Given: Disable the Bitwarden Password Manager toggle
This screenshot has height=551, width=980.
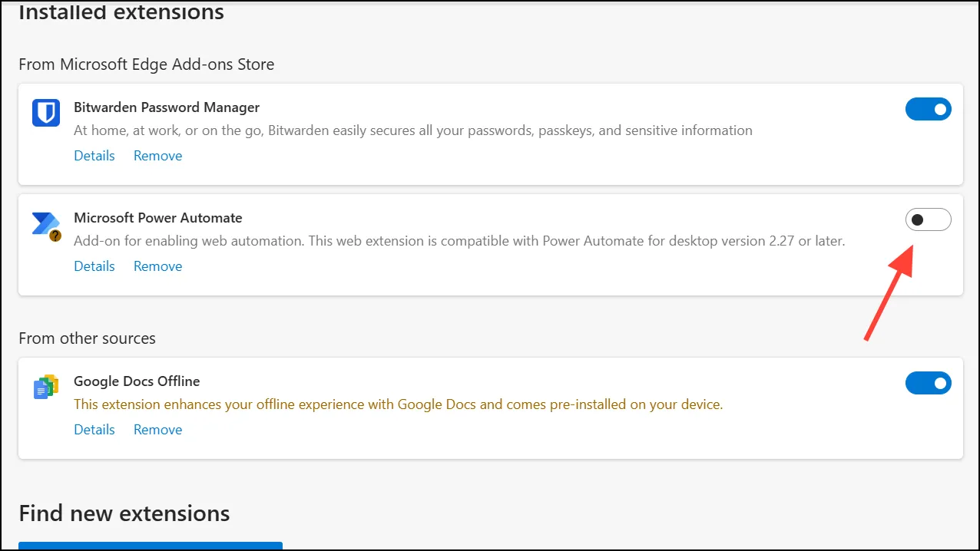Looking at the screenshot, I should point(929,109).
